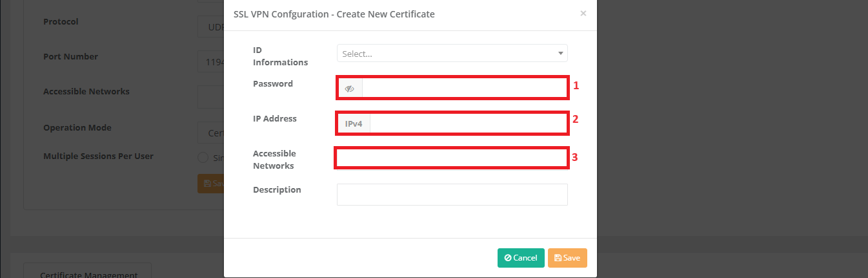Screen dimensions: 868x278
Task: Open the Certificate Management tab
Action: click(87, 272)
